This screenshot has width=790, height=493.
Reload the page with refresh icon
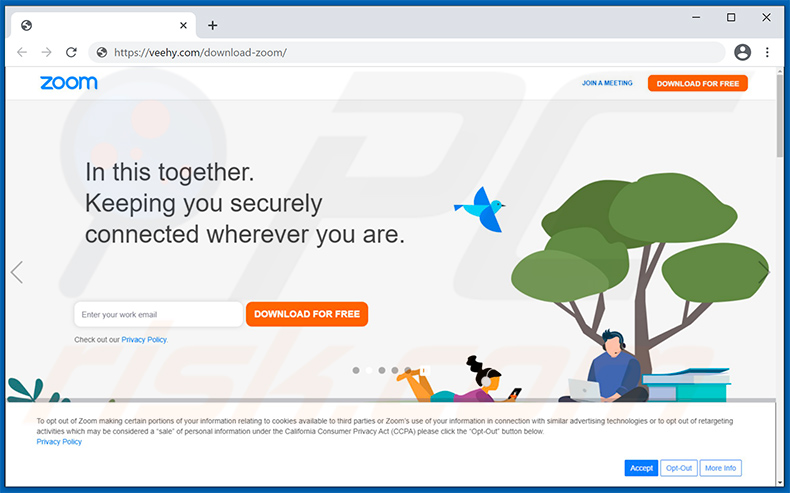coord(71,52)
